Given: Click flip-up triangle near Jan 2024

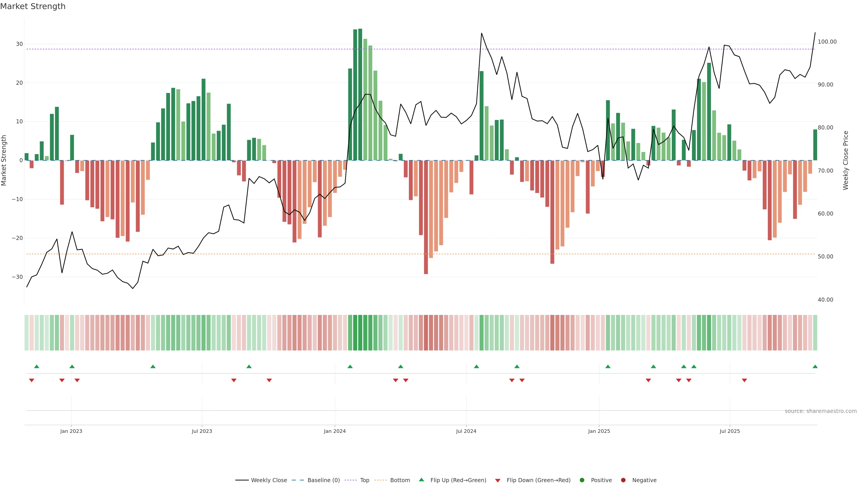Looking at the screenshot, I should (350, 366).
